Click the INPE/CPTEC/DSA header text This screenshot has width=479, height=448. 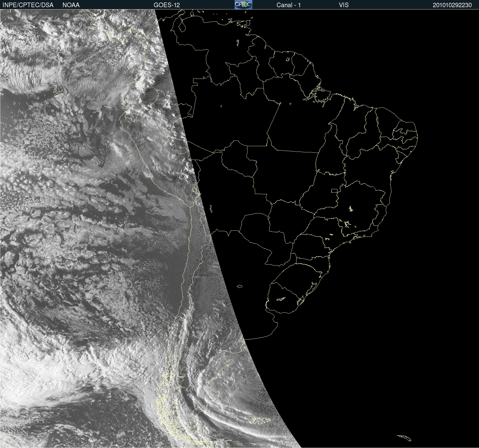pos(28,5)
